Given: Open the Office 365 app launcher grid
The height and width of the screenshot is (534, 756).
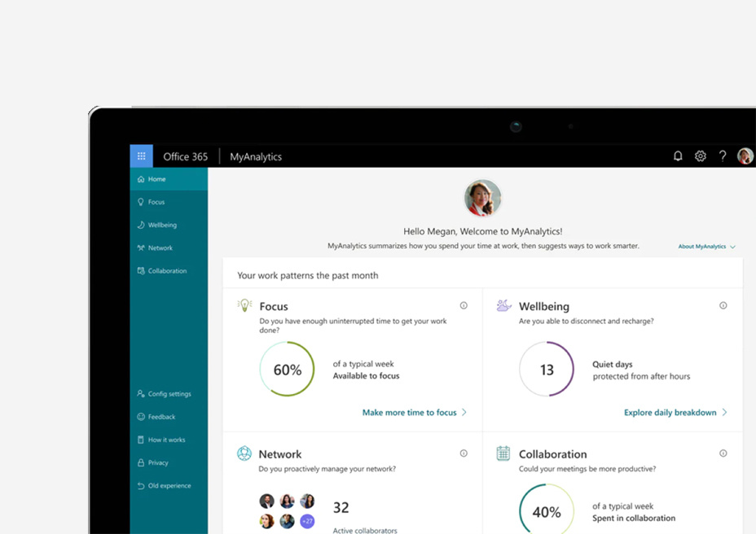Looking at the screenshot, I should [141, 156].
